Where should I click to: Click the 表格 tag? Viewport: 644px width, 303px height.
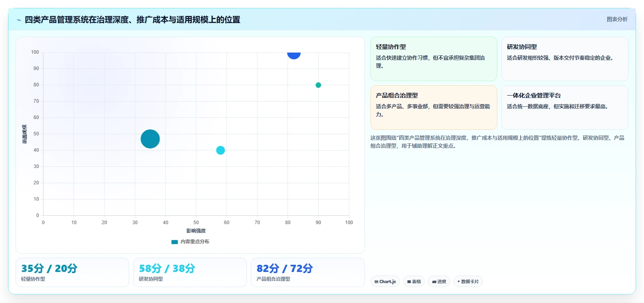[x=414, y=281]
